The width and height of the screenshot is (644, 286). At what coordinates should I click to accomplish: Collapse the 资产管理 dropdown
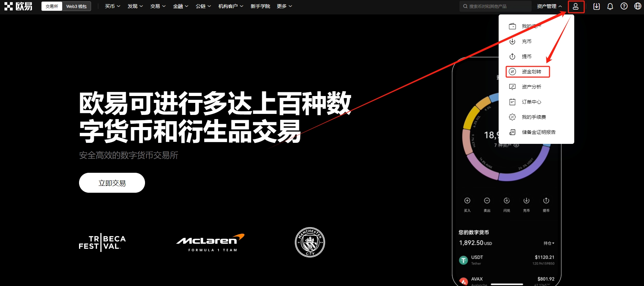tap(549, 6)
